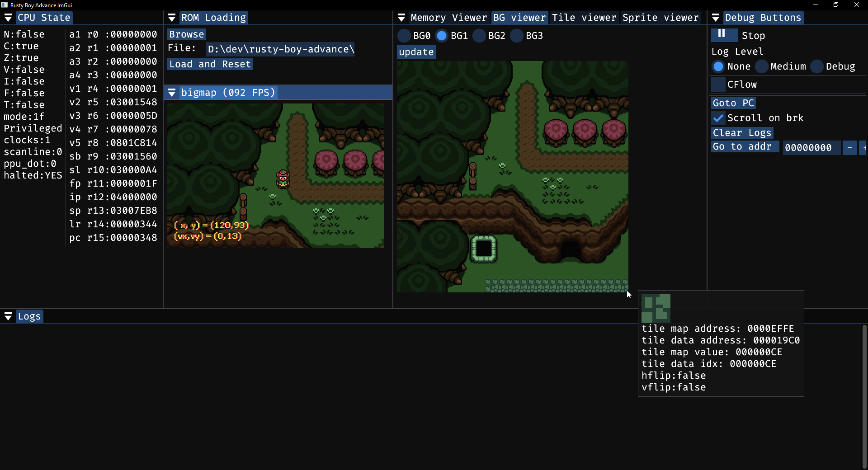Click the bigmap game screen preview
The height and width of the screenshot is (470, 868).
coord(276,176)
